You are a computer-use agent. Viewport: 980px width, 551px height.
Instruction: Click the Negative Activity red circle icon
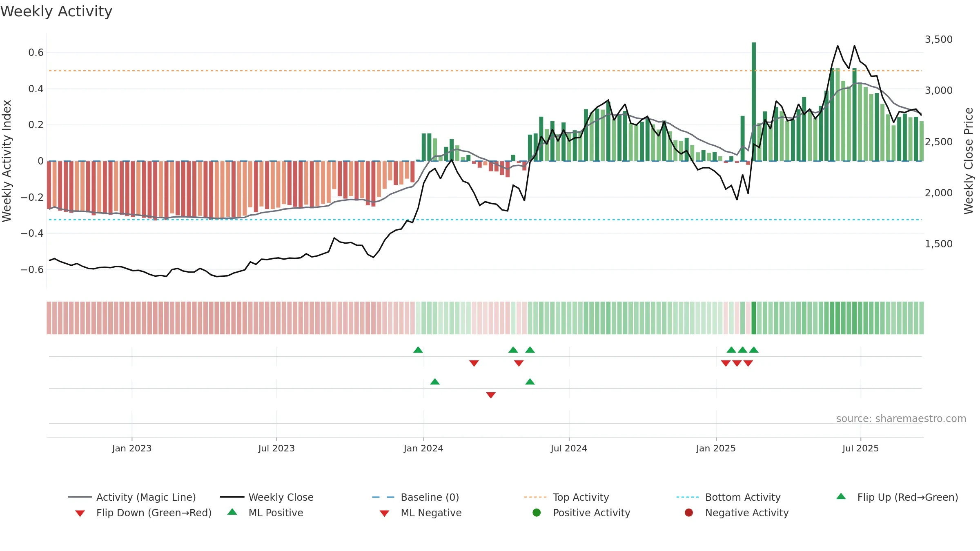tap(689, 513)
